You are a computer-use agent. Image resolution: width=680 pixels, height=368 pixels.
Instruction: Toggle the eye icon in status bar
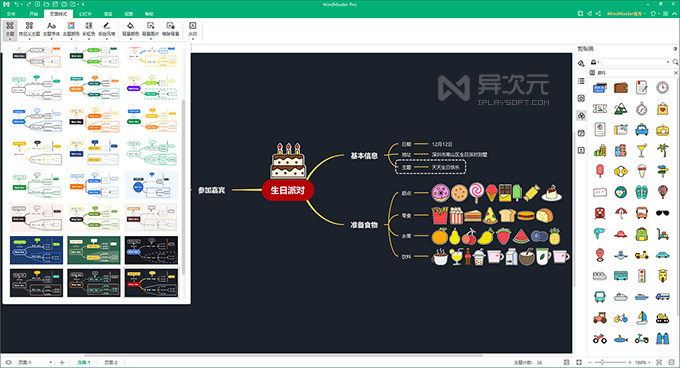(x=8, y=362)
